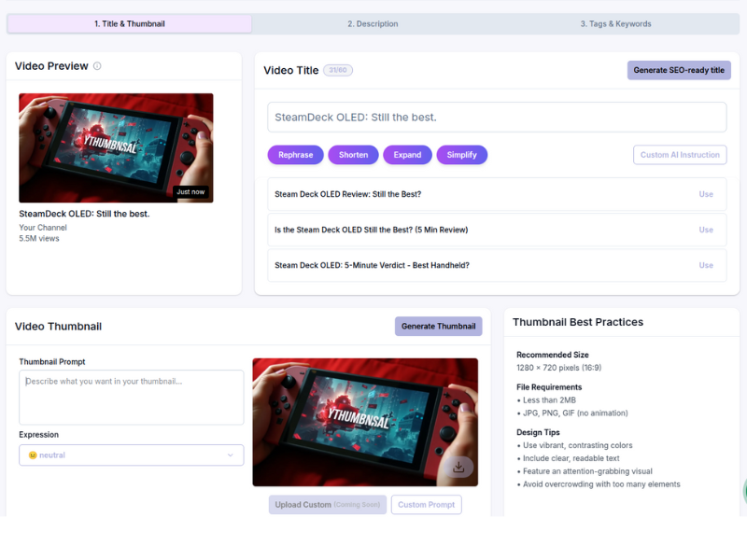
Task: Go to the Tags & Keywords tab
Action: click(615, 24)
